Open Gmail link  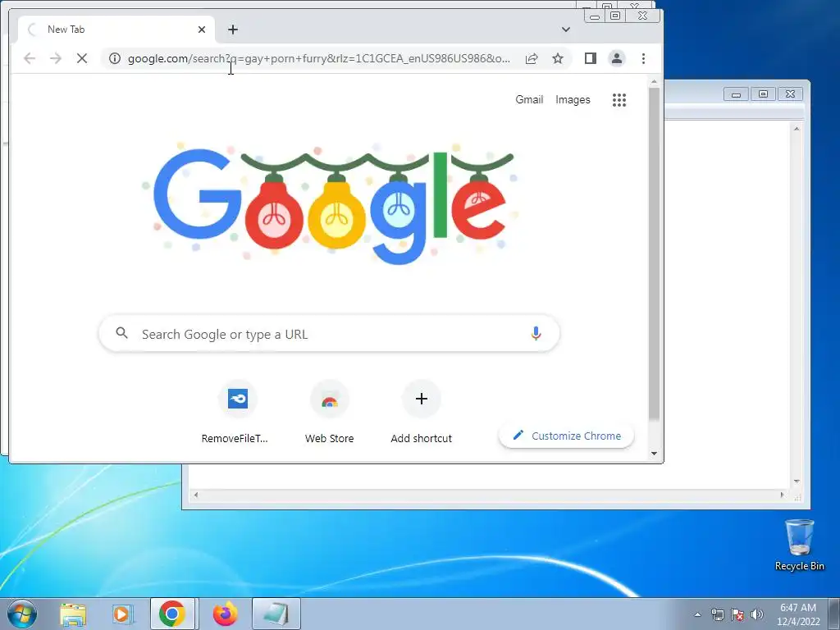[x=529, y=99]
